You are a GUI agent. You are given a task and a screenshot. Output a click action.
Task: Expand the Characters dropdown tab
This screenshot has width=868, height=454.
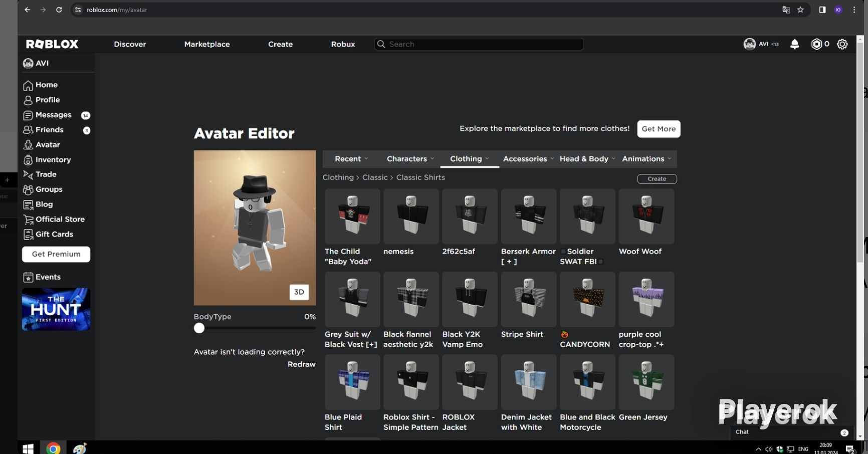tap(410, 159)
